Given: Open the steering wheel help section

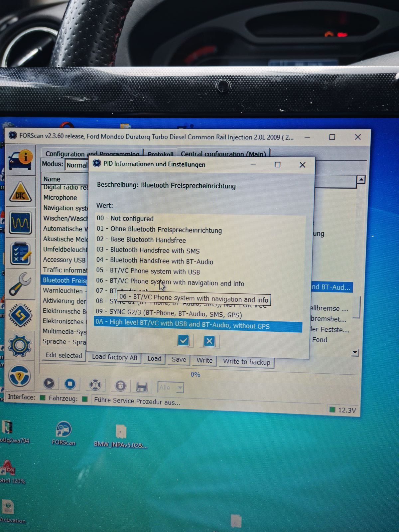Looking at the screenshot, I should click(20, 376).
